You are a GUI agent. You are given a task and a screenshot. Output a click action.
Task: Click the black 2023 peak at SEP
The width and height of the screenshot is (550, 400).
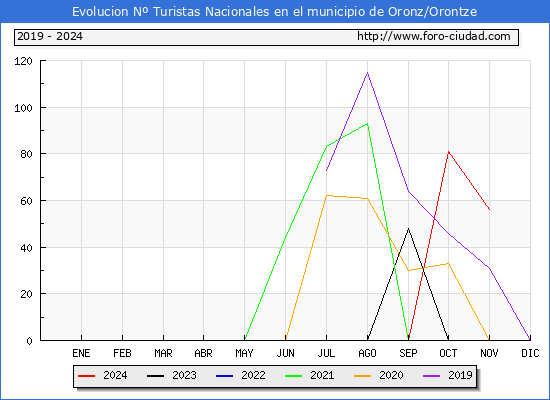[408, 229]
